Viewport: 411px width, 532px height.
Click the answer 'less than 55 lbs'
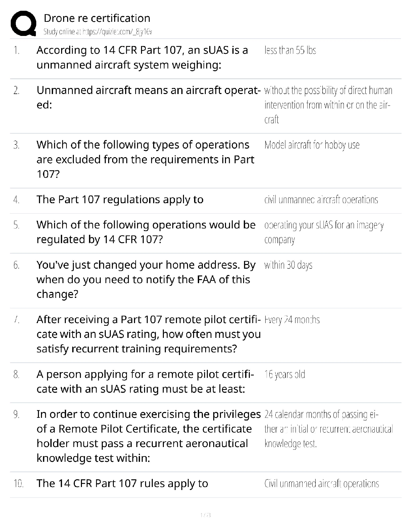(290, 50)
